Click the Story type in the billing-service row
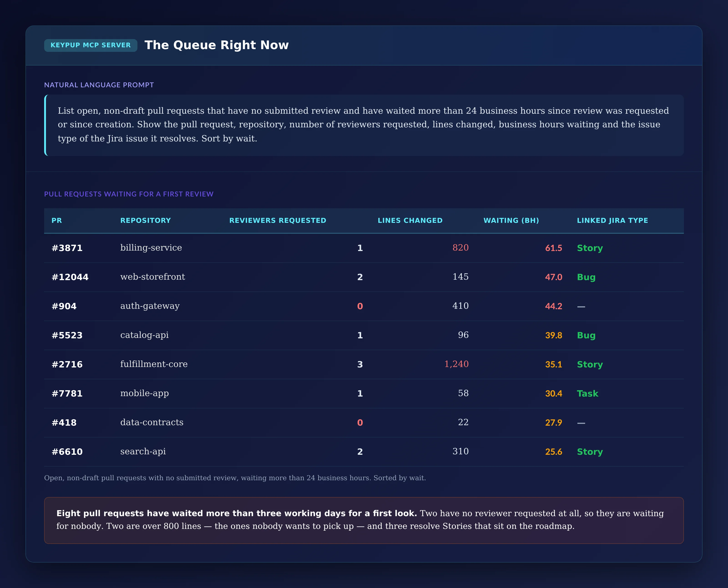Viewport: 728px width, 588px height. (590, 248)
